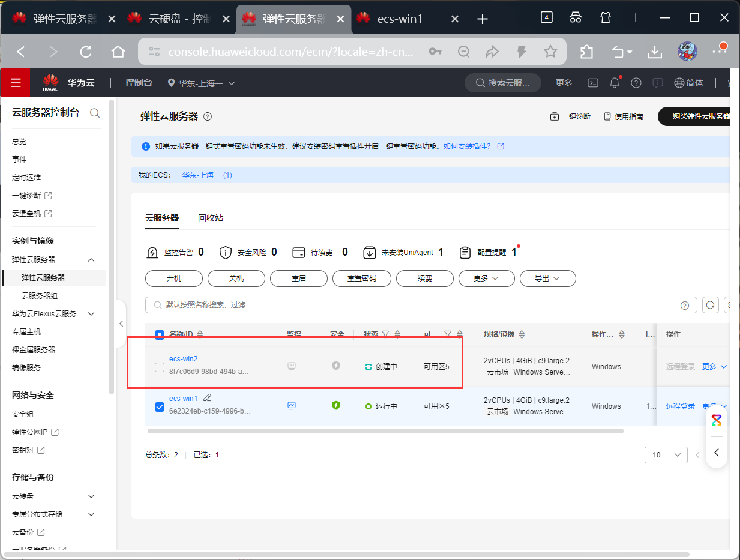740x560 pixels.
Task: Toggle the select-all header checkbox
Action: point(160,334)
